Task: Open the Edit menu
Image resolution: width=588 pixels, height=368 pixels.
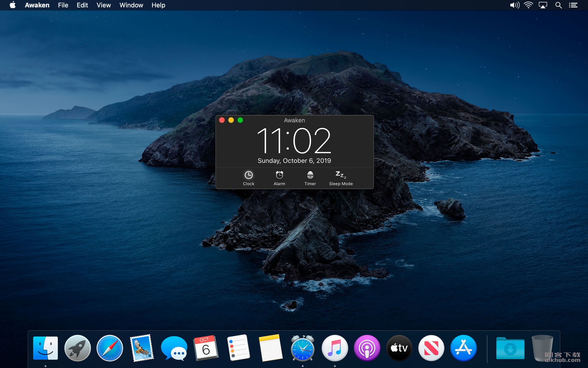Action: 82,5
